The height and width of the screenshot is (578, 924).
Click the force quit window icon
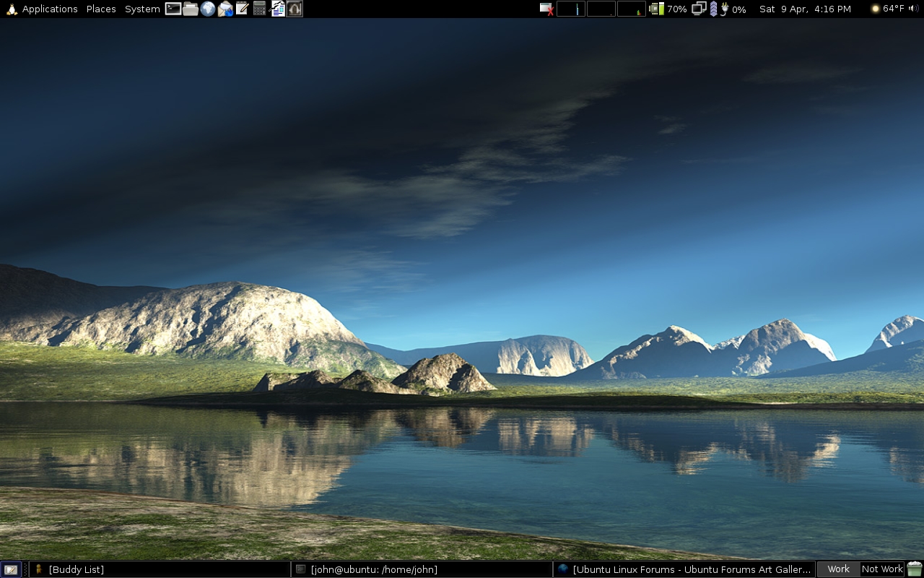[546, 9]
